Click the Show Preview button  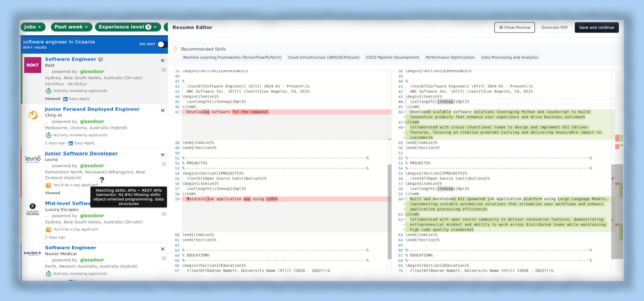pos(514,27)
